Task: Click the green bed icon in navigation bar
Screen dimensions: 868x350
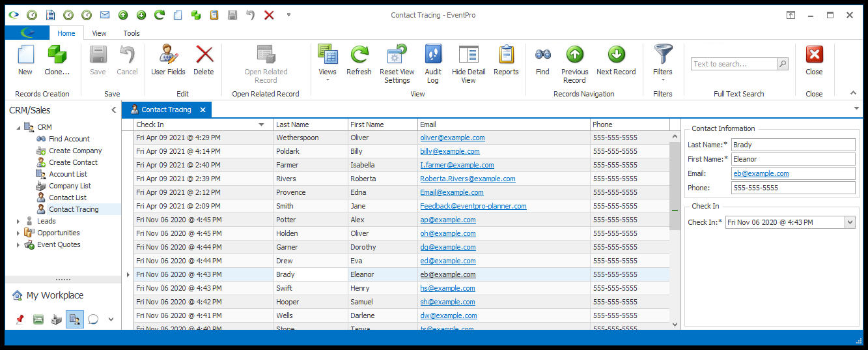Action: 38,319
